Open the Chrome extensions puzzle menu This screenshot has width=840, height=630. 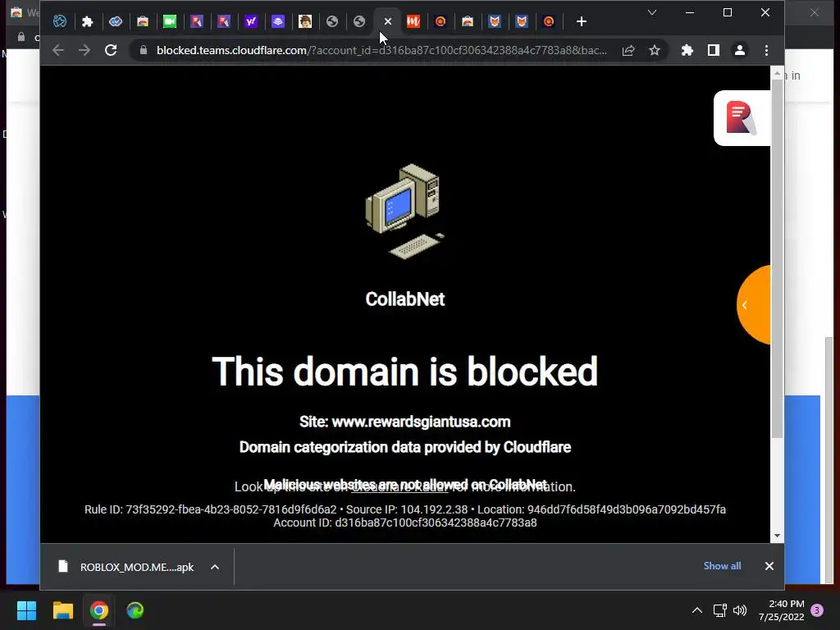coord(687,50)
